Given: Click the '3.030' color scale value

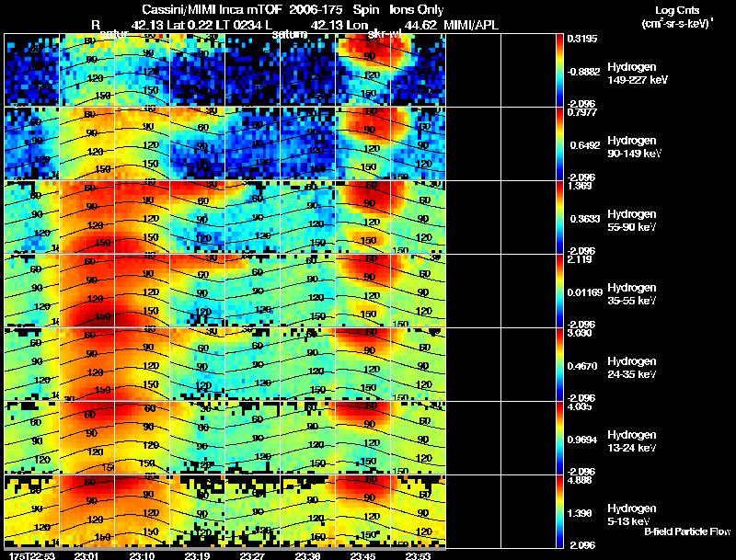Looking at the screenshot, I should (x=580, y=334).
